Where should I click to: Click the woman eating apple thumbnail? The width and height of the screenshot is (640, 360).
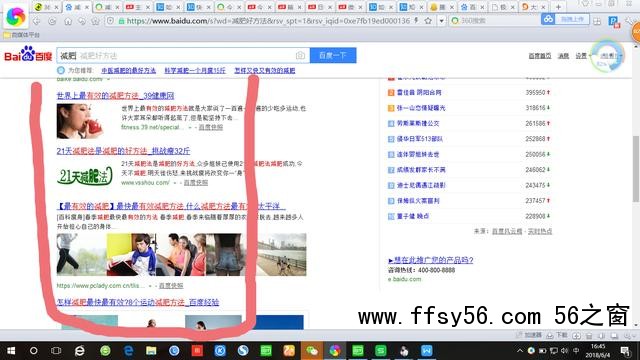pos(80,121)
